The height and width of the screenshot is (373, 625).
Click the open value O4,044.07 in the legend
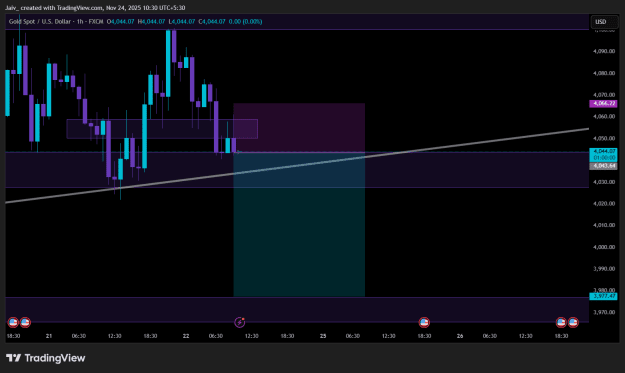pos(120,22)
